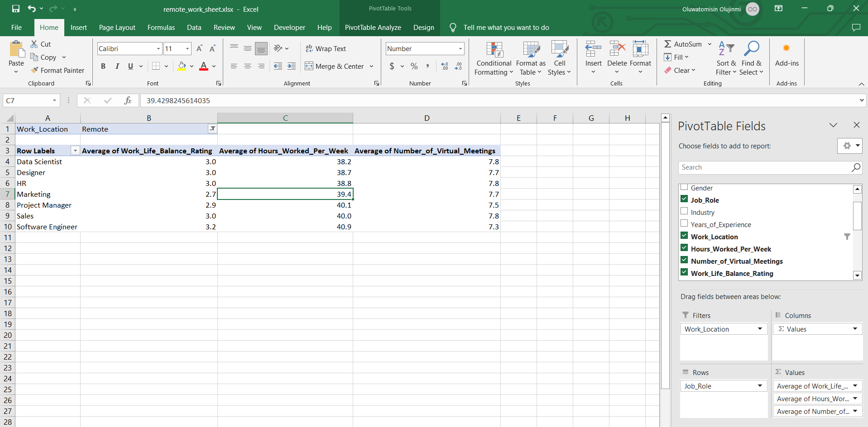
Task: Click the Format Painter brush icon
Action: [34, 70]
